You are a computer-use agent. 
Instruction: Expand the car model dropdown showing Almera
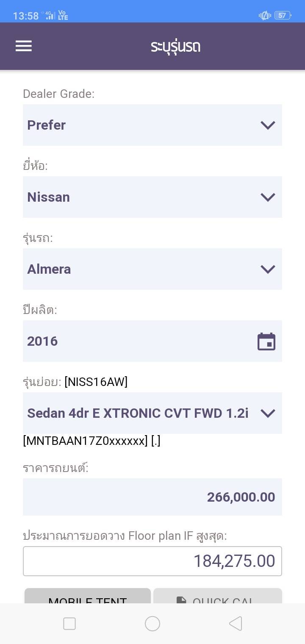[x=152, y=269]
